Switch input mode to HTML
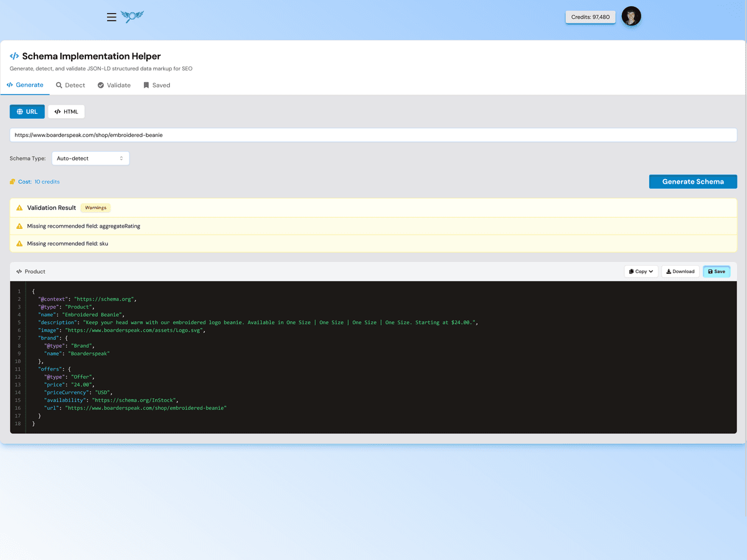Image resolution: width=747 pixels, height=560 pixels. (66, 111)
